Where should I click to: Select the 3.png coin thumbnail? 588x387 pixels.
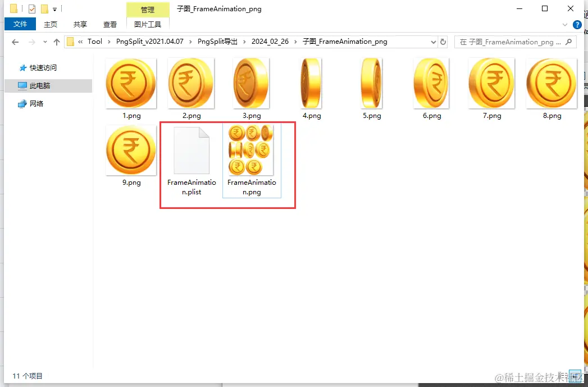[251, 83]
